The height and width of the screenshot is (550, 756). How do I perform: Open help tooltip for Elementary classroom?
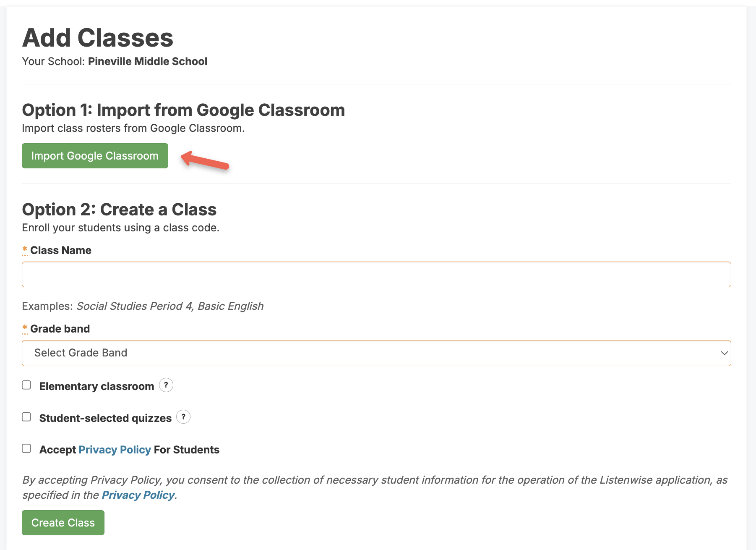pos(166,385)
